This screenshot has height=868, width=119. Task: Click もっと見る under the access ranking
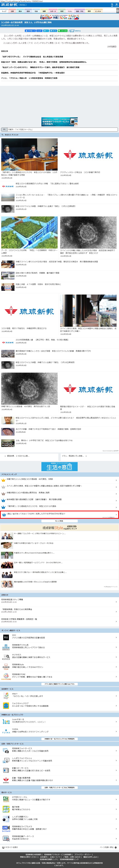(x=59, y=521)
